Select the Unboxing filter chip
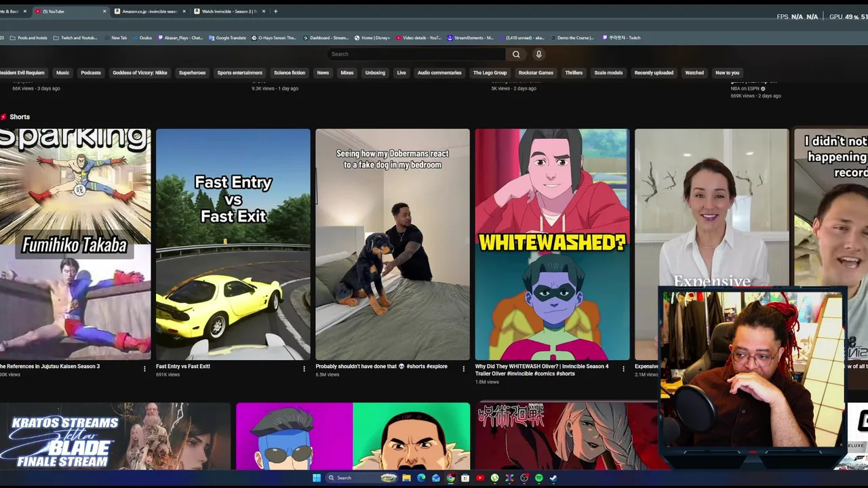This screenshot has width=868, height=488. pos(375,73)
